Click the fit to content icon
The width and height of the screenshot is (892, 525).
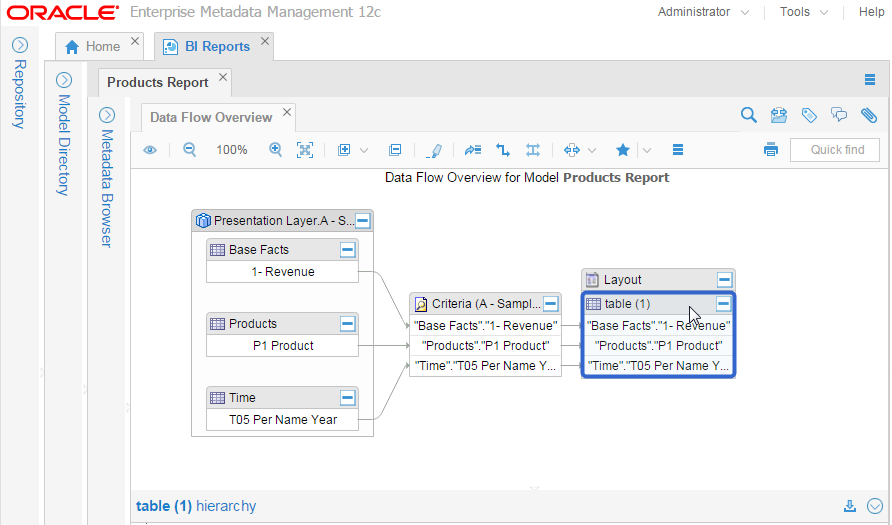(x=305, y=150)
